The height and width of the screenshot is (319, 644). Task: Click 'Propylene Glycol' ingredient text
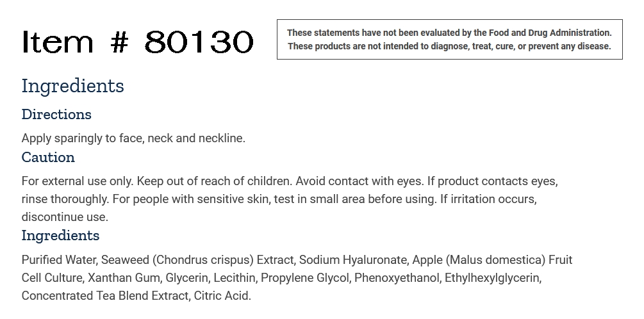304,278
